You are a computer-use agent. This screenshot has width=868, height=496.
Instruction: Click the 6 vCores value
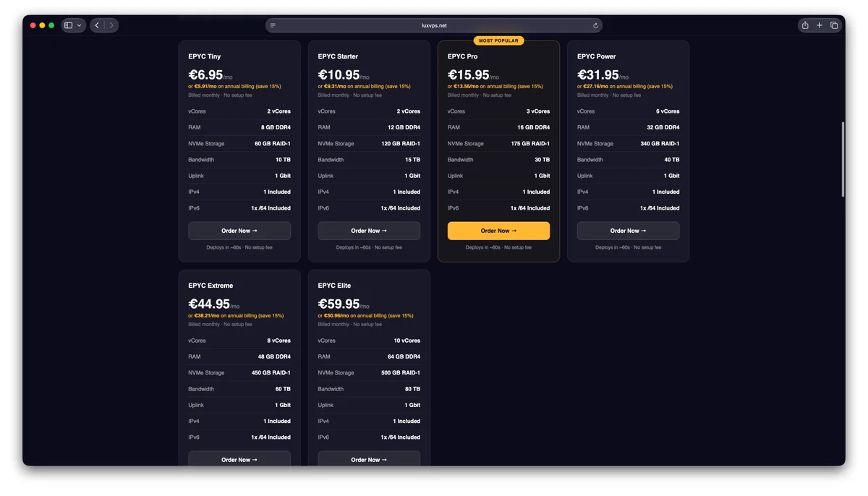pyautogui.click(x=668, y=111)
